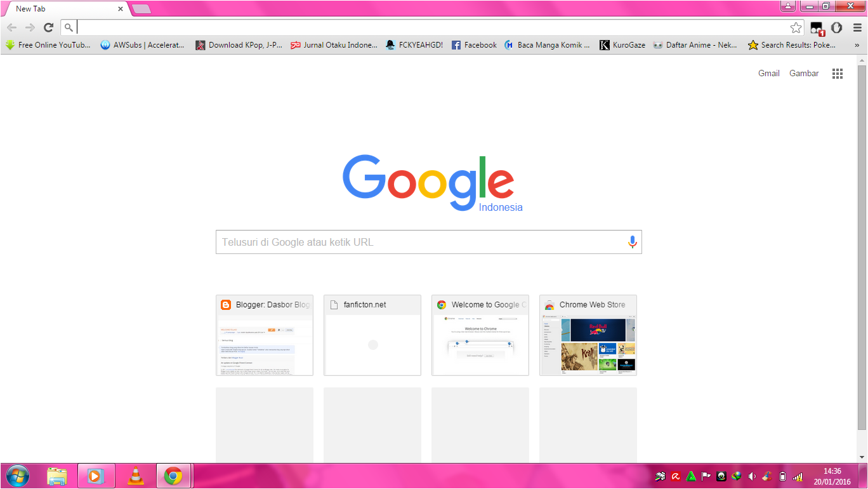Start voice search with microphone icon
Screen dimensions: 868x489
[632, 242]
